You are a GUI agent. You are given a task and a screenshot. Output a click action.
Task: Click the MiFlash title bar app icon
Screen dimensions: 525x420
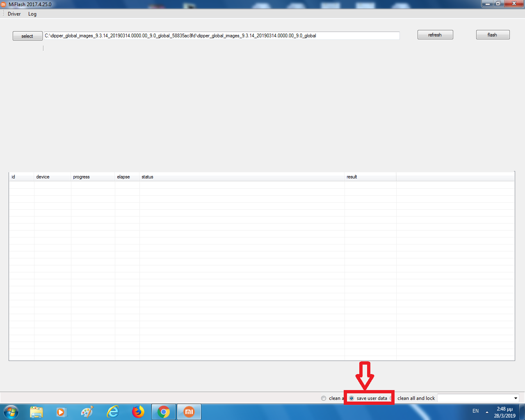click(4, 4)
